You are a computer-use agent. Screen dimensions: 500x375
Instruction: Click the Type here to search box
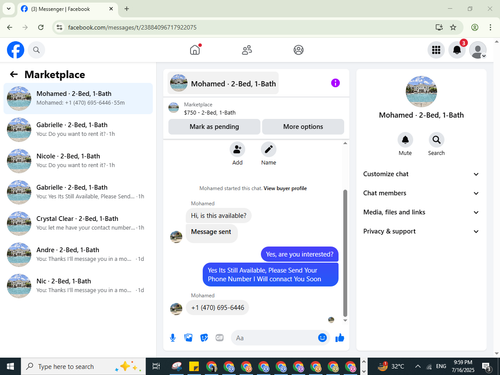83,366
